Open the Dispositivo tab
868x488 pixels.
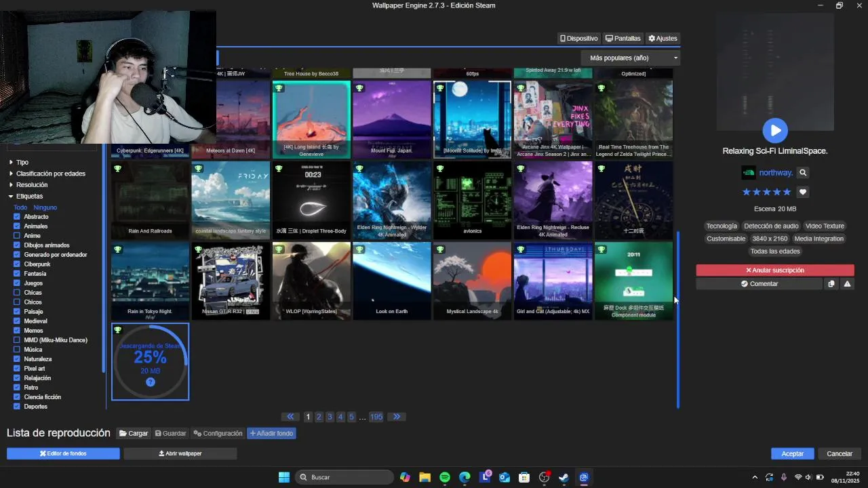pos(578,39)
